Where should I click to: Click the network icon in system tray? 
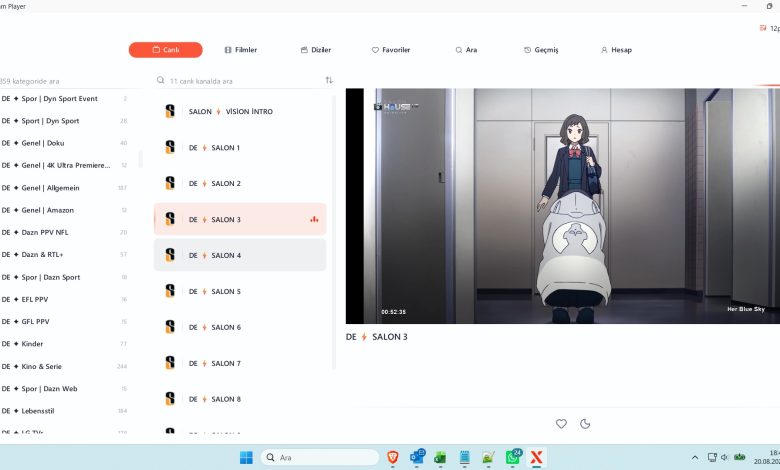pos(712,457)
